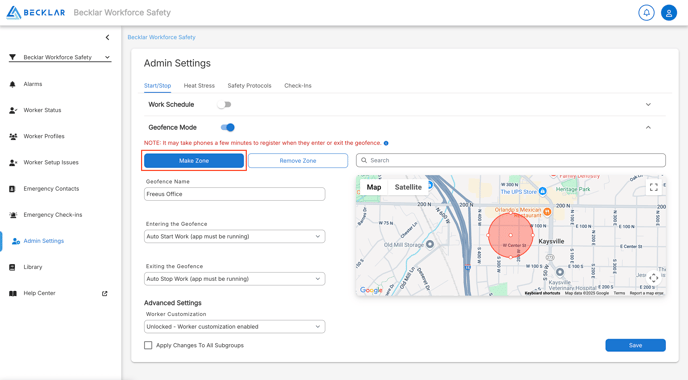The width and height of the screenshot is (688, 380).
Task: Open the Check-Ins tab
Action: (297, 86)
